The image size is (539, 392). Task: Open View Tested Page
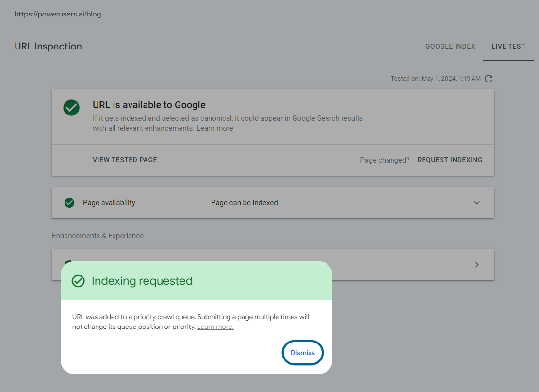click(125, 160)
